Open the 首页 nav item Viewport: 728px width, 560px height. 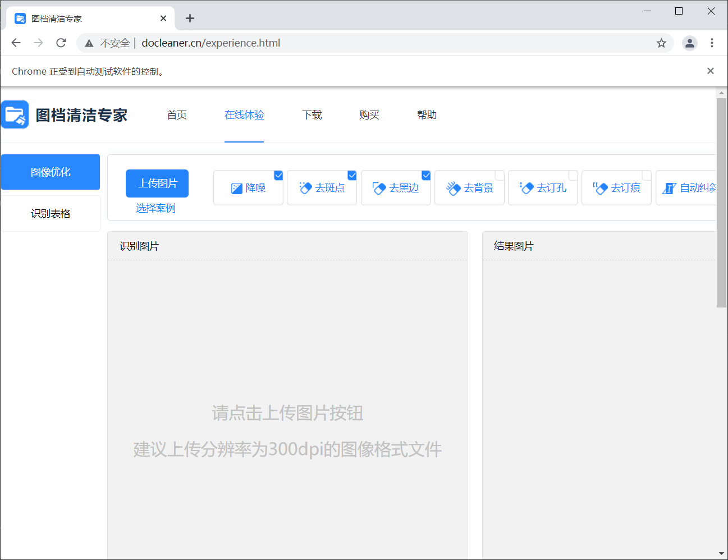pyautogui.click(x=177, y=115)
